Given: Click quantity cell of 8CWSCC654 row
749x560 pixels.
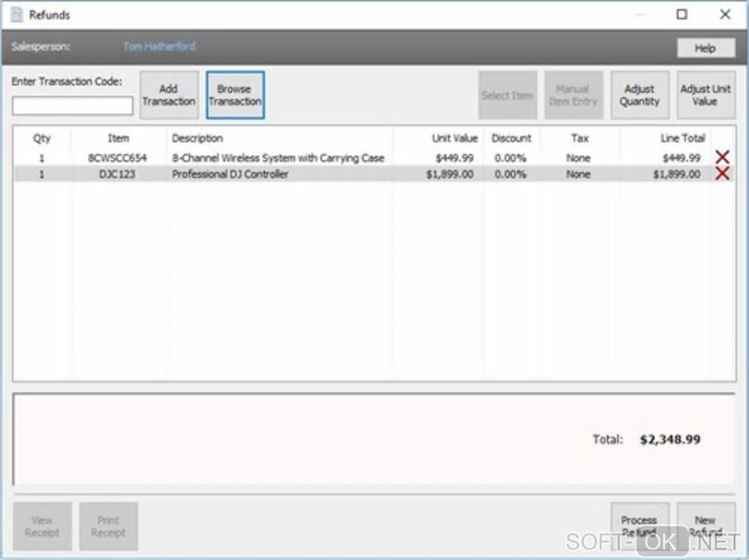Looking at the screenshot, I should point(42,158).
